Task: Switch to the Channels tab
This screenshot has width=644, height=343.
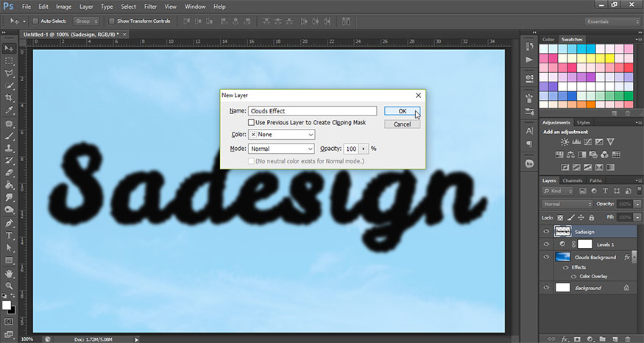Action: tap(572, 180)
